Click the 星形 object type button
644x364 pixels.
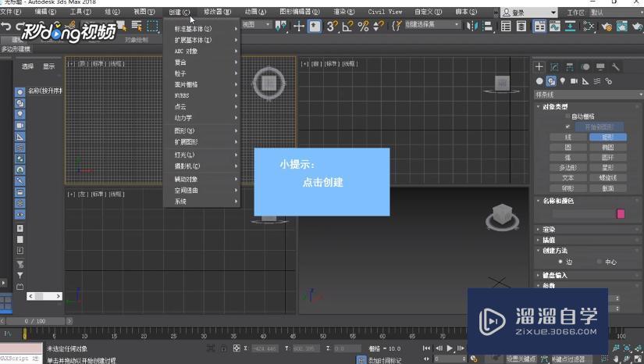(607, 167)
